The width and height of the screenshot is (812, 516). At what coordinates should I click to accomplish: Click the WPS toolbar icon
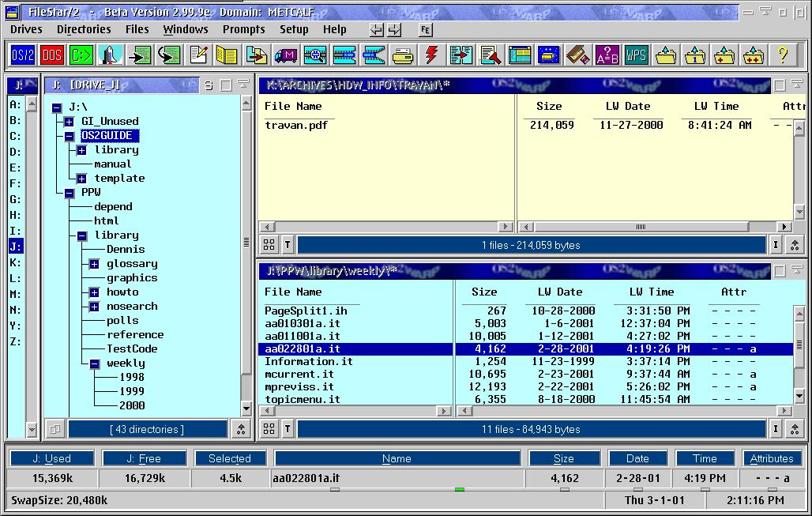636,55
